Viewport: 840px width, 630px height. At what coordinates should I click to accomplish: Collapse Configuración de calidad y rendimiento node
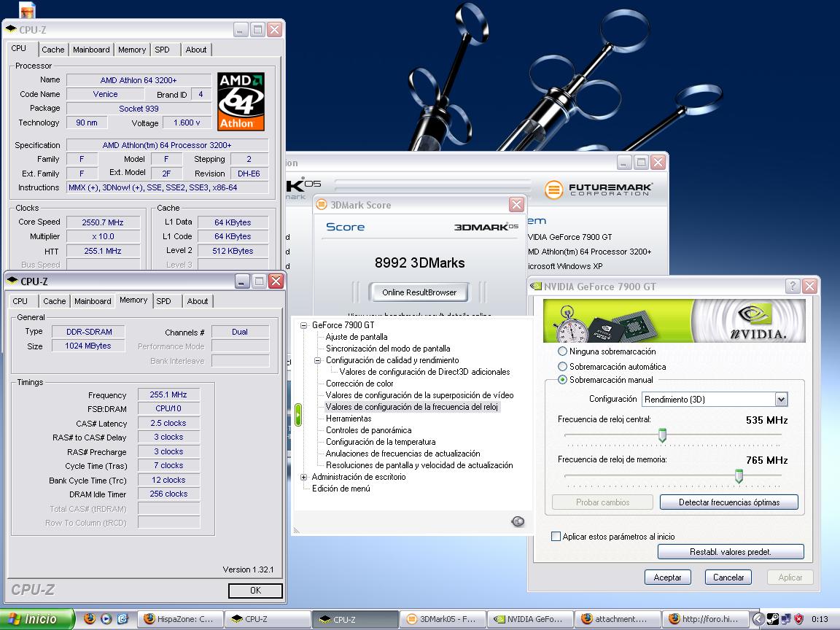[318, 360]
